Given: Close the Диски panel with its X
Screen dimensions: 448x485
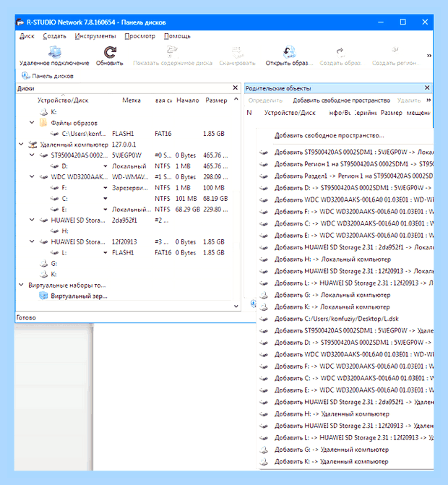Looking at the screenshot, I should tap(236, 88).
